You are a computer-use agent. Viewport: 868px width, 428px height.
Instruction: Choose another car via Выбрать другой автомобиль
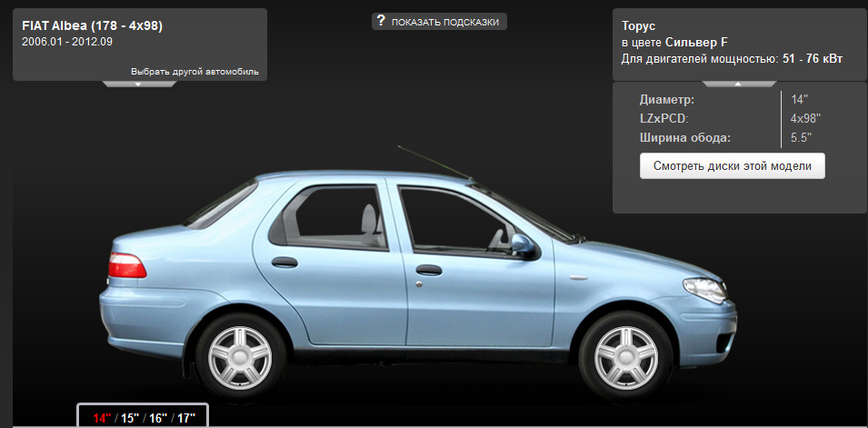click(195, 72)
